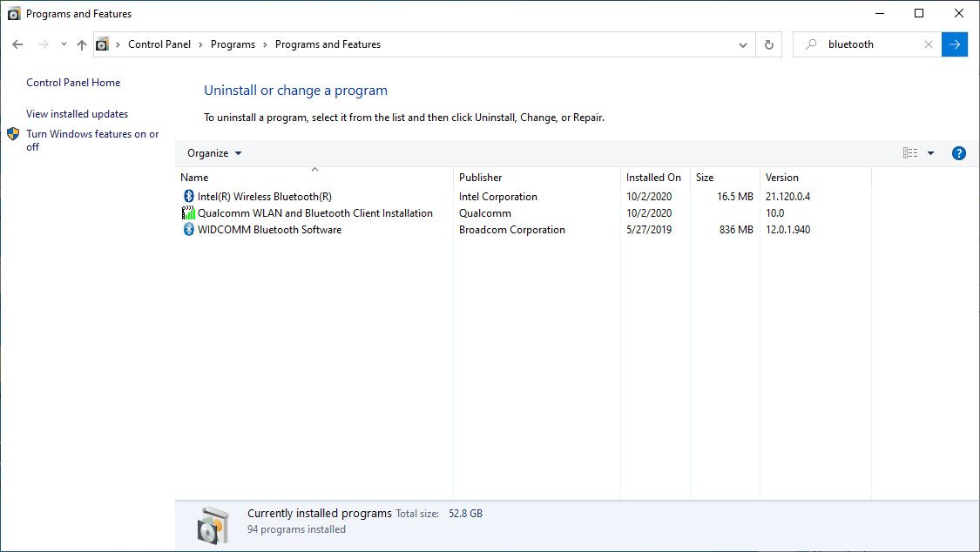Open View installed updates
The height and width of the screenshot is (552, 980).
coord(77,114)
